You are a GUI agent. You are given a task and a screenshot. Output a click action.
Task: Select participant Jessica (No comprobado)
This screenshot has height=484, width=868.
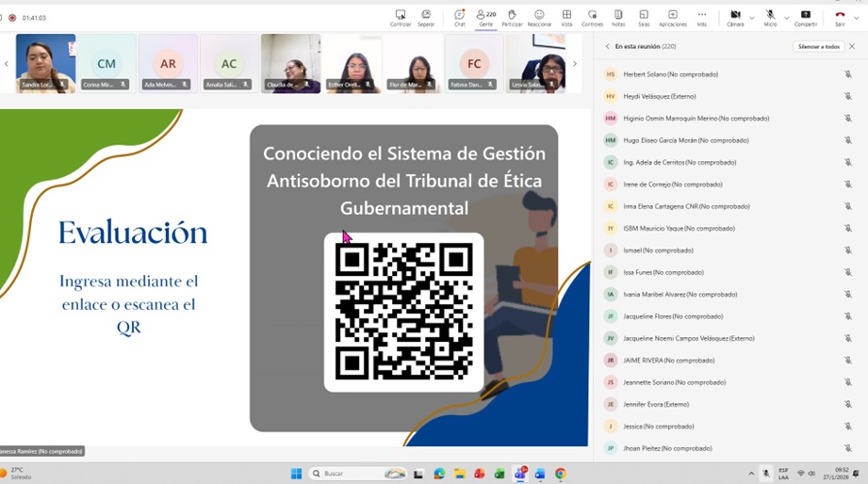729,427
